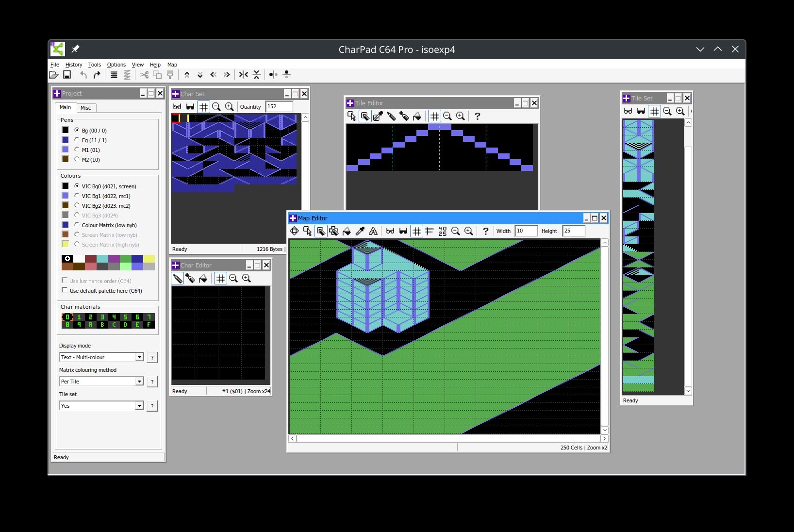
Task: Open the Tile set Yes dropdown
Action: [139, 406]
